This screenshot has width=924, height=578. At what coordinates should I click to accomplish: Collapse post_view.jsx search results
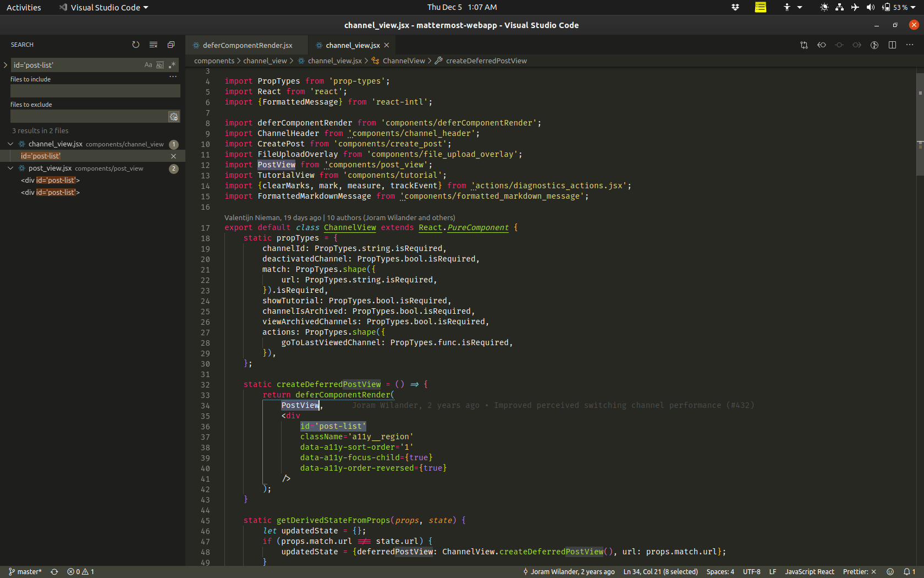pyautogui.click(x=10, y=168)
